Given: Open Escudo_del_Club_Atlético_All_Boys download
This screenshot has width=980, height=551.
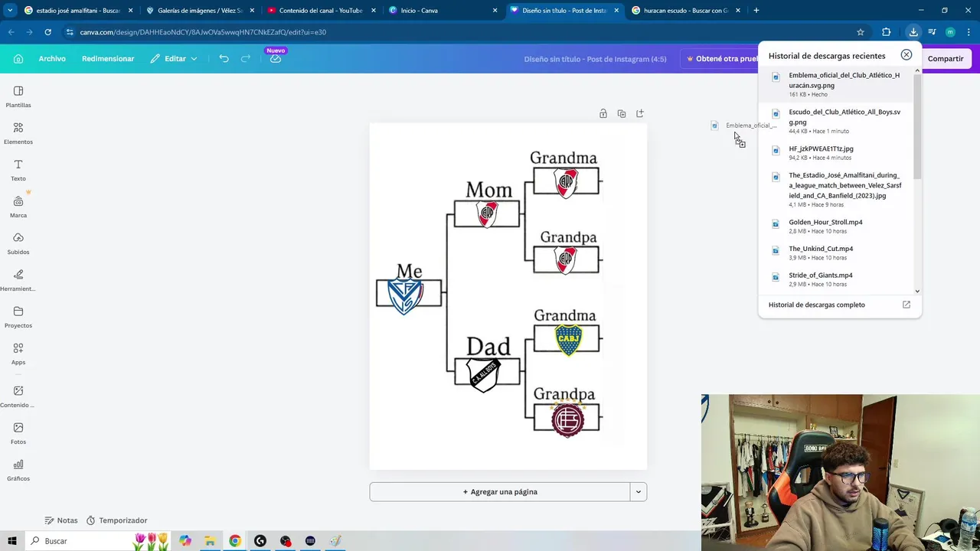Looking at the screenshot, I should [x=836, y=121].
